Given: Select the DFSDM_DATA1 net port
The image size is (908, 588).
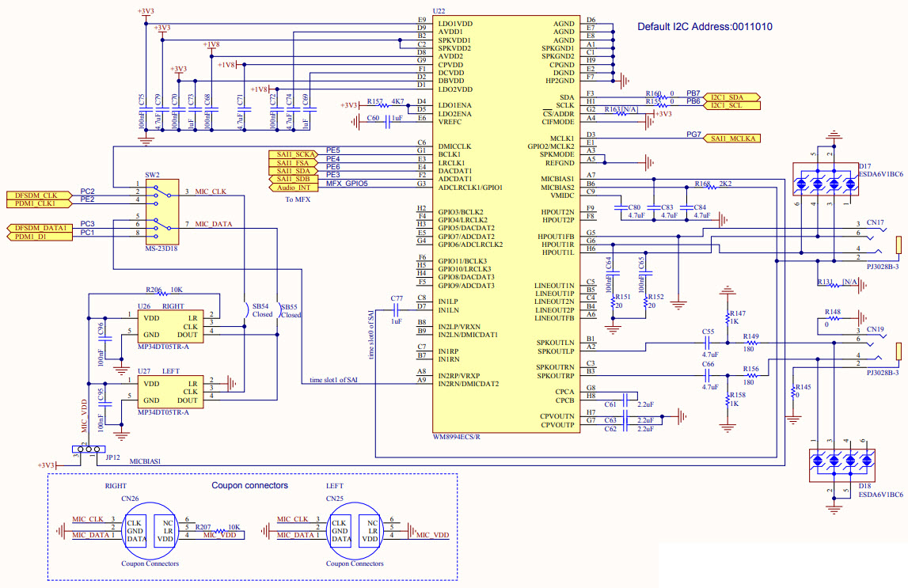Looking at the screenshot, I should pos(40,228).
